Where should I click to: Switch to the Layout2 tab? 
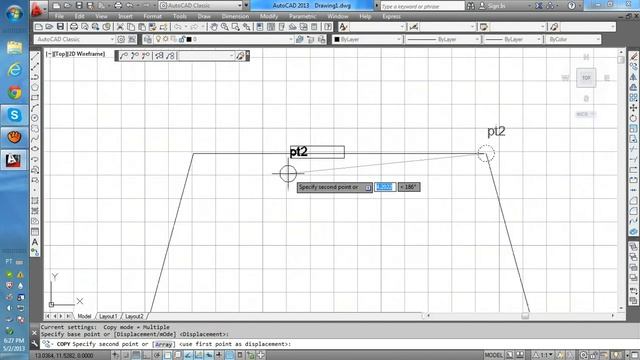(134, 316)
